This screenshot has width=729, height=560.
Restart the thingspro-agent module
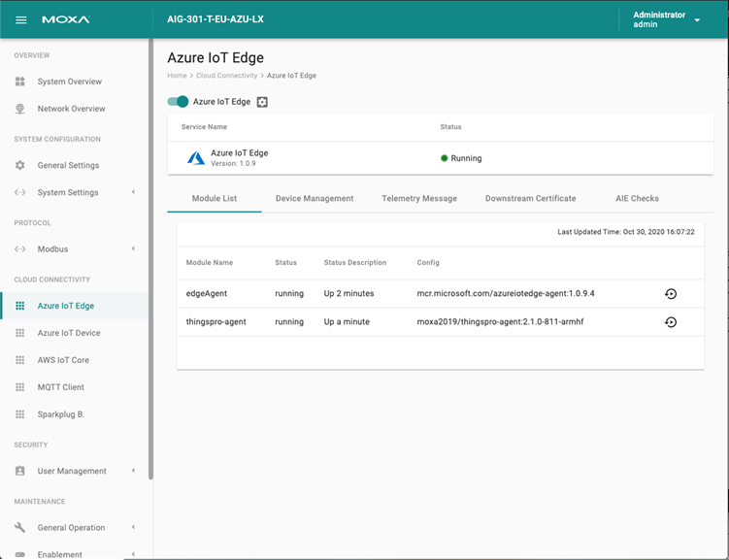(671, 322)
